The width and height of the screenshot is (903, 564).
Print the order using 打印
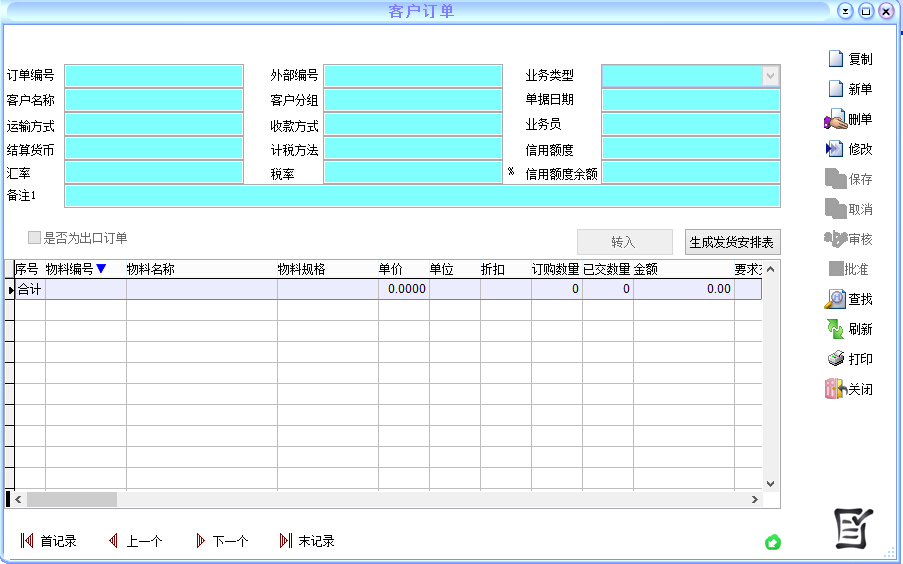(835, 359)
